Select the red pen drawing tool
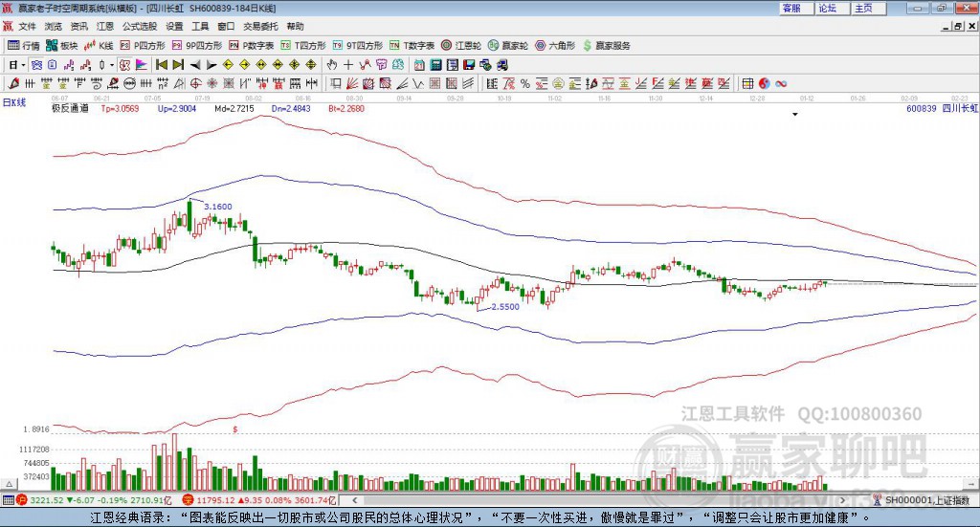Viewport: 980px width, 527px height. (x=13, y=83)
